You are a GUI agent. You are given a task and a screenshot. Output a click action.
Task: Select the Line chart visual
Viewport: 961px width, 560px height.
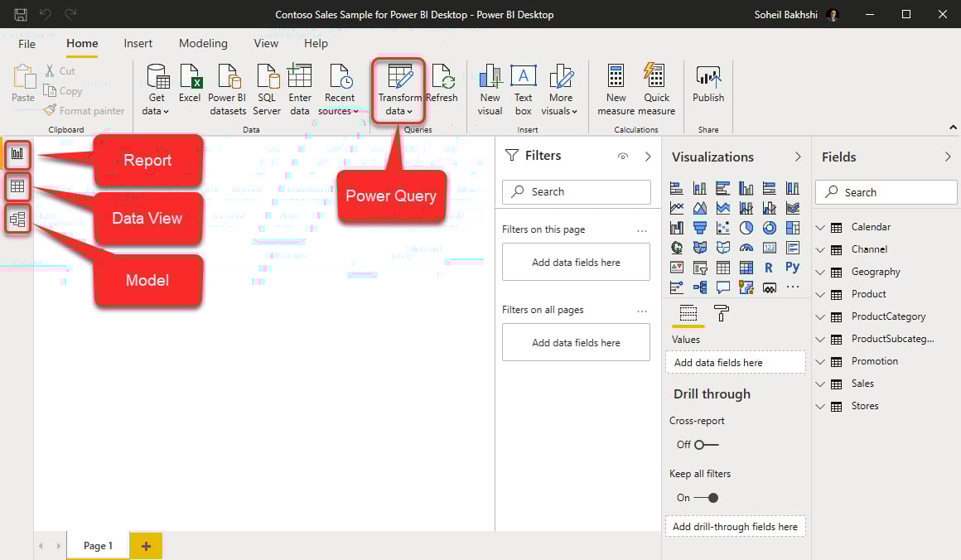(x=677, y=208)
